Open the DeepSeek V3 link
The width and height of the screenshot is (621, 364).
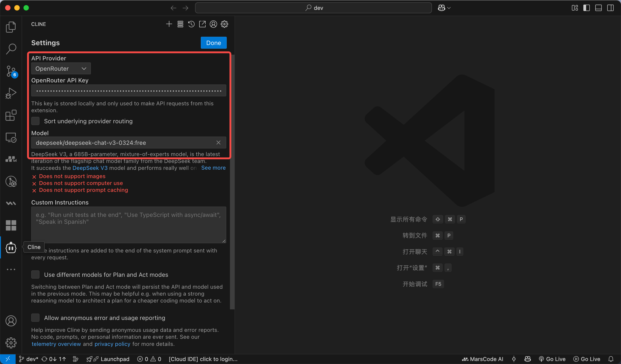90,168
